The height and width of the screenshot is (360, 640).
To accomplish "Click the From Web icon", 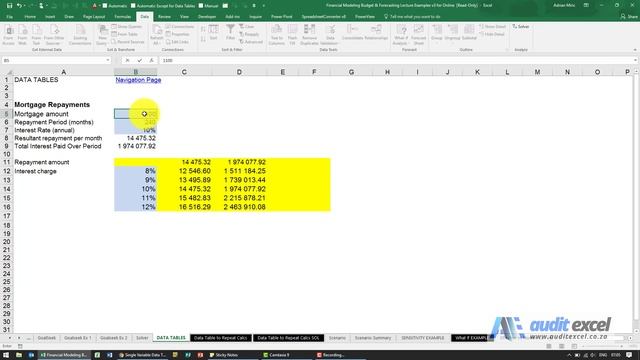I will 22,35.
